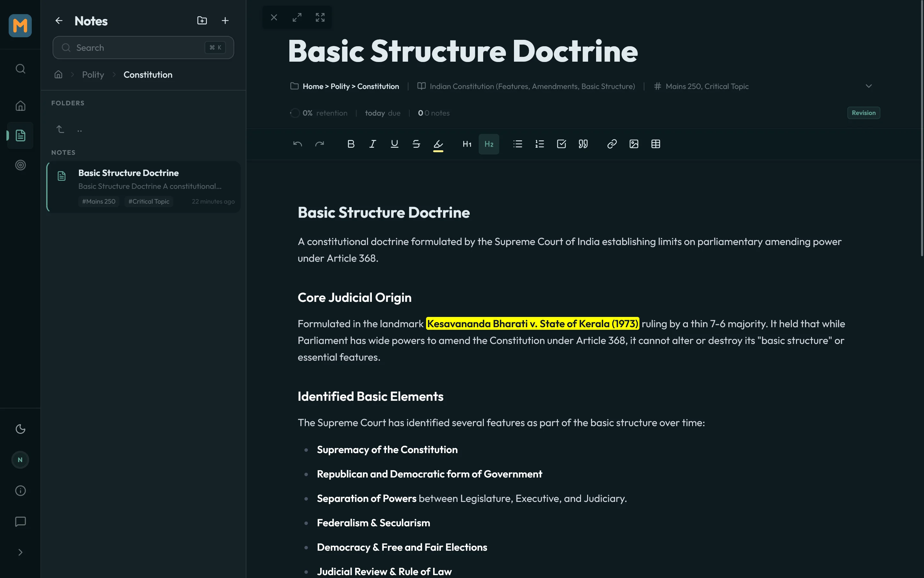The image size is (924, 578).
Task: Add a new note with plus
Action: (225, 21)
